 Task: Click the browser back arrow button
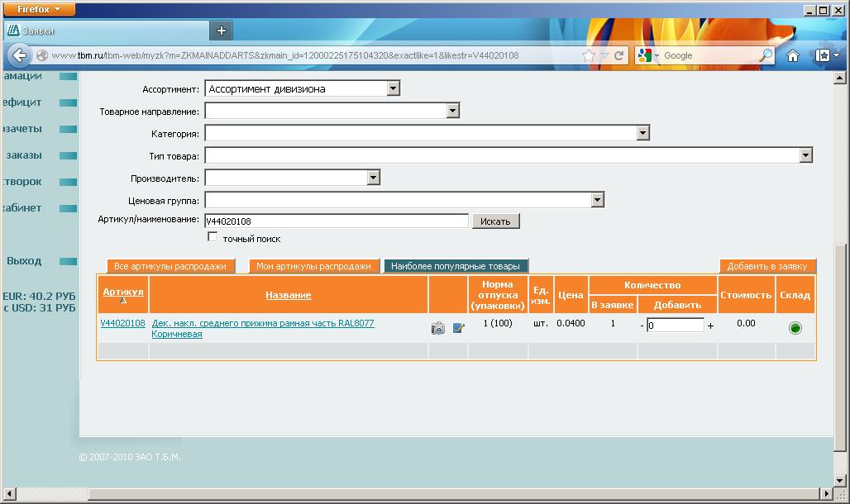20,55
